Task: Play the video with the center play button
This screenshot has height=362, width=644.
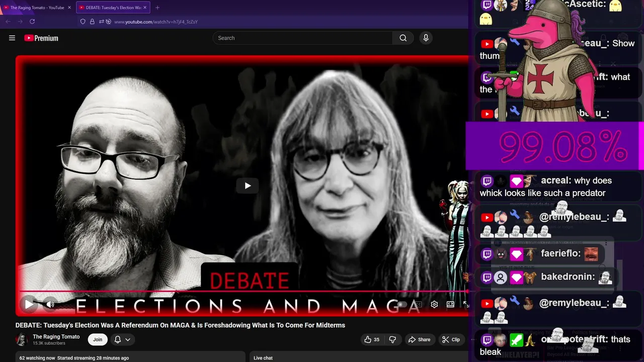Action: tap(248, 186)
